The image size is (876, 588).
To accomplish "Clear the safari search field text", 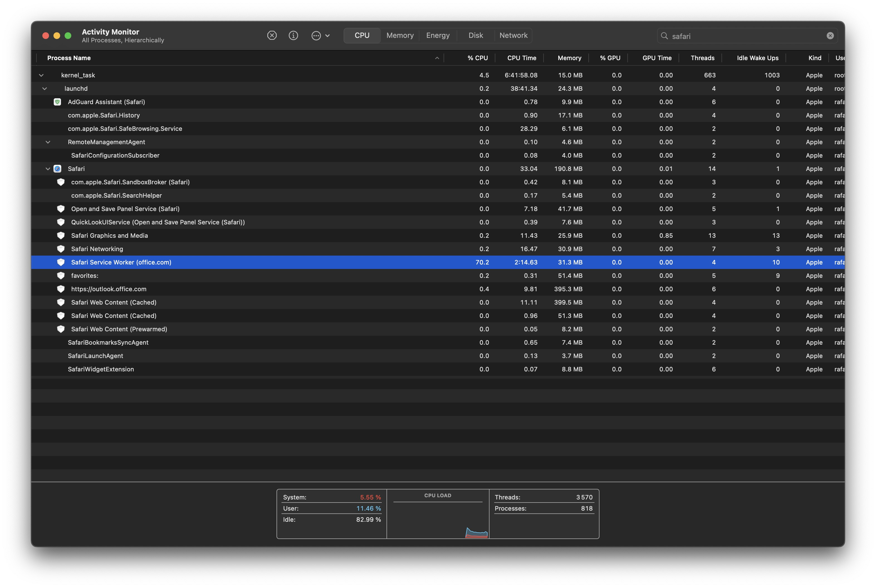I will point(830,36).
